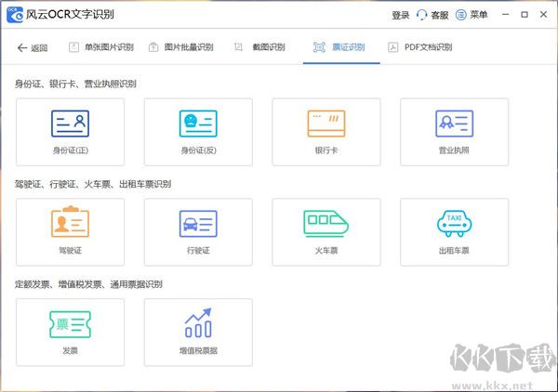The height and width of the screenshot is (392, 558).
Task: Switch to the 单张图片识别 tab
Action: tap(101, 47)
